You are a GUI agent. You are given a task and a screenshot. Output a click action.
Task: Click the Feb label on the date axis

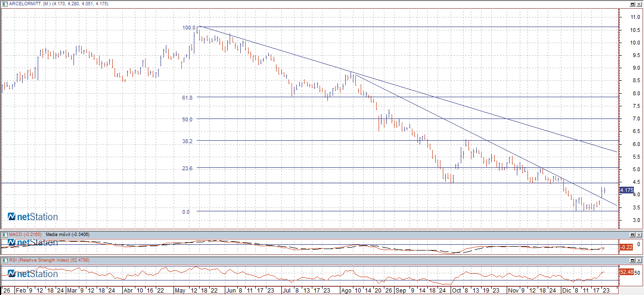21,291
